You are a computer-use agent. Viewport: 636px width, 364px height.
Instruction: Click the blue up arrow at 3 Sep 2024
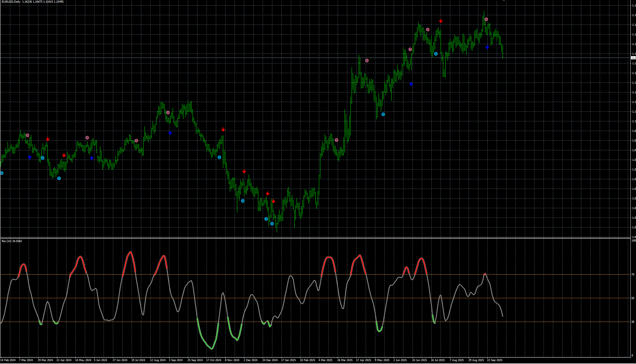pos(170,133)
